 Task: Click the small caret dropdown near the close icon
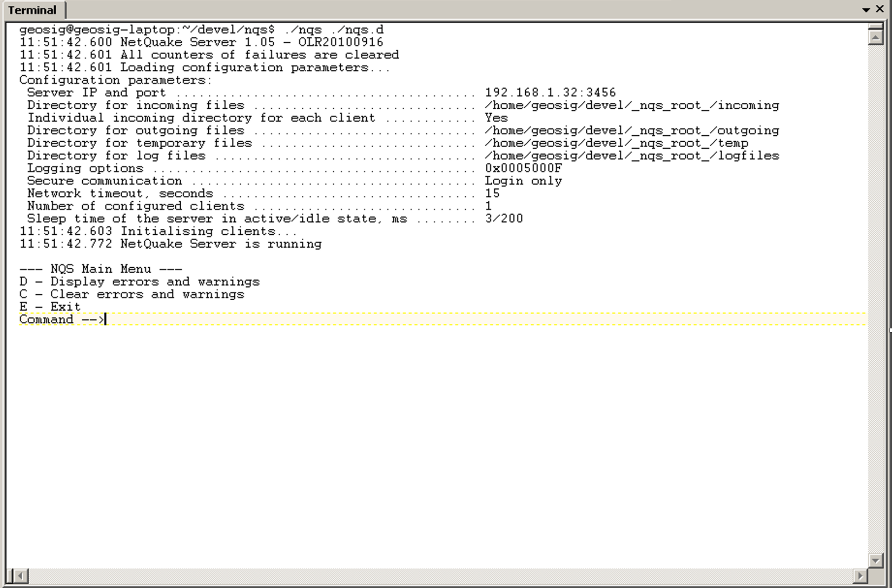(867, 9)
